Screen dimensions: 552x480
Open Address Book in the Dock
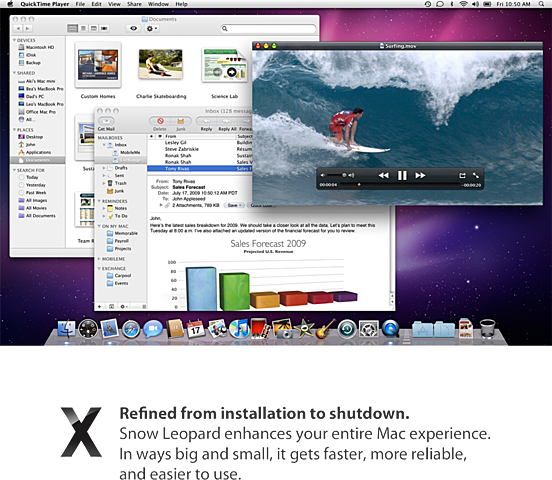[x=175, y=329]
